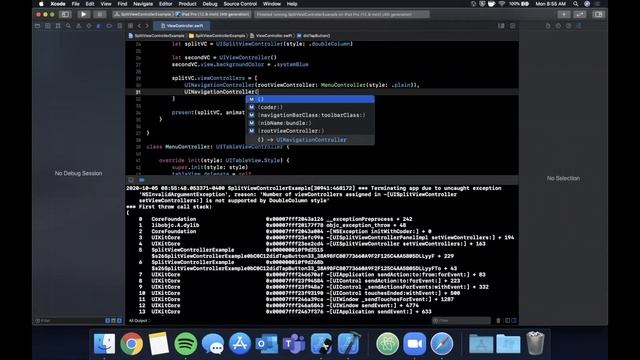Open the Xcode menu

pos(58,4)
